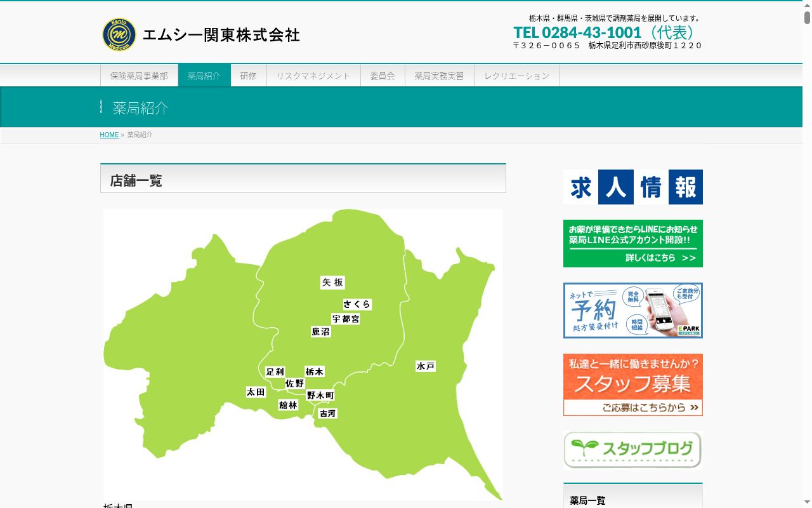Select 水戸 on the map
Screen dimensions: 812x508
coord(426,366)
